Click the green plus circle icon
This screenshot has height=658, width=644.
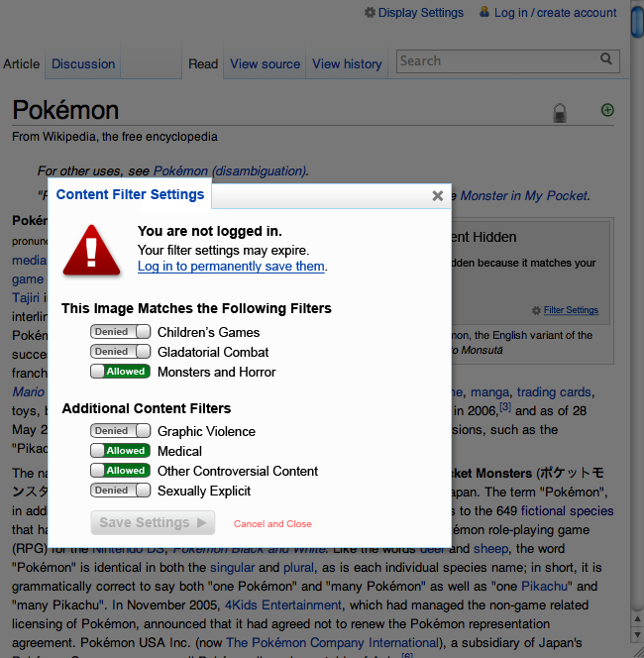pyautogui.click(x=607, y=110)
